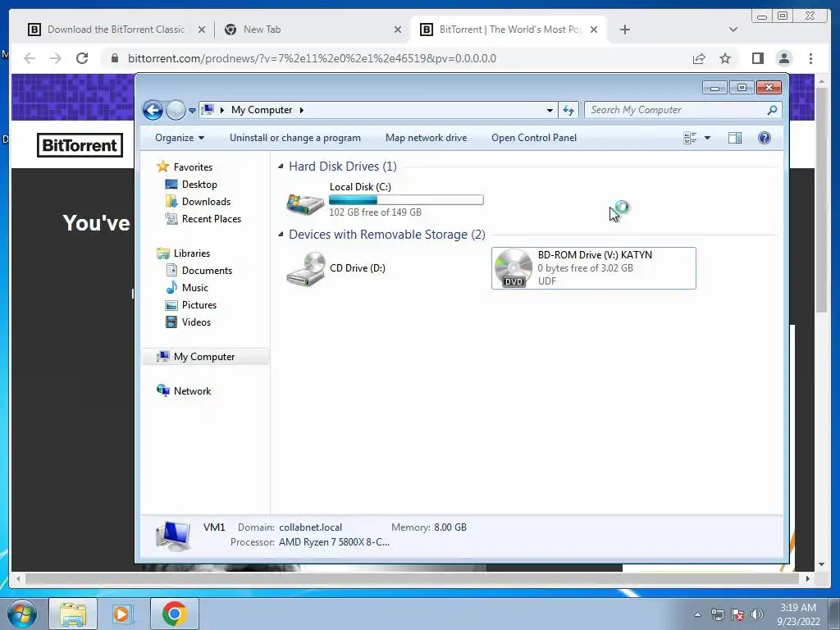
Task: Click the volume speaker tray icon
Action: coord(757,614)
